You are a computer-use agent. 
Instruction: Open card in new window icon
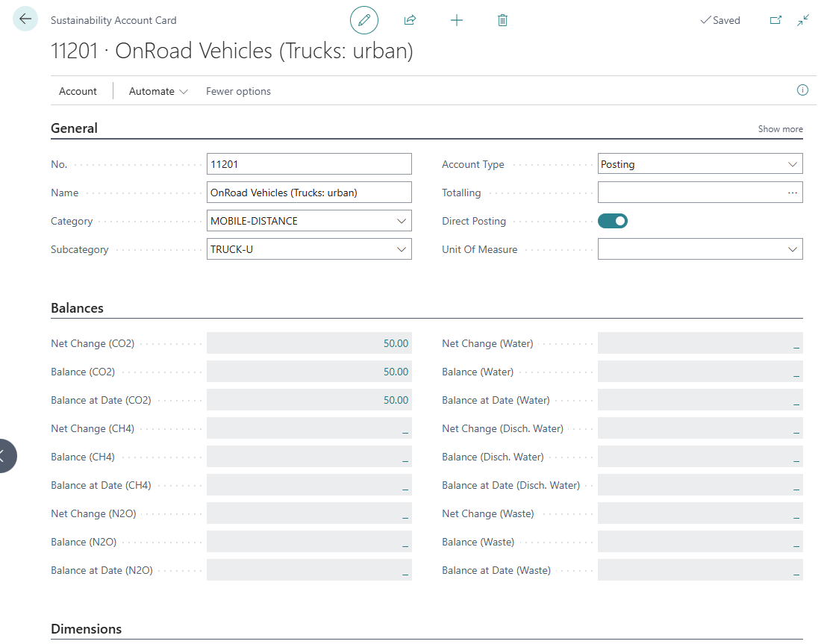(775, 20)
